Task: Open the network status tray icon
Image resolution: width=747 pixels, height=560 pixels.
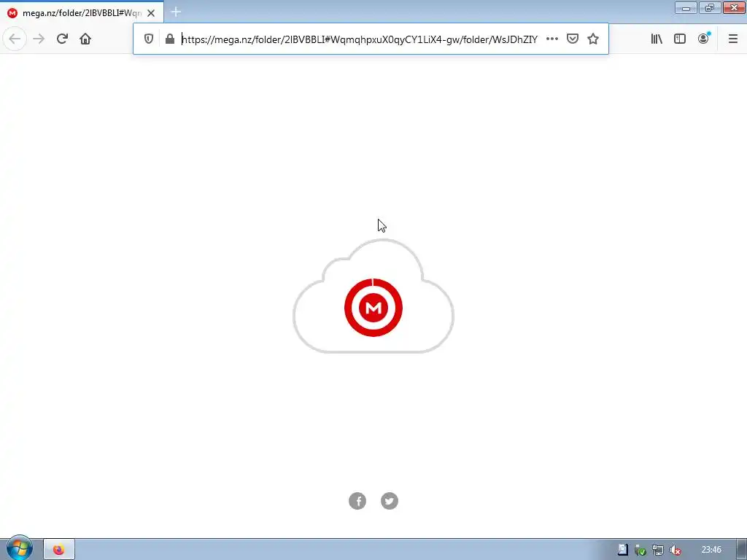Action: pyautogui.click(x=658, y=550)
